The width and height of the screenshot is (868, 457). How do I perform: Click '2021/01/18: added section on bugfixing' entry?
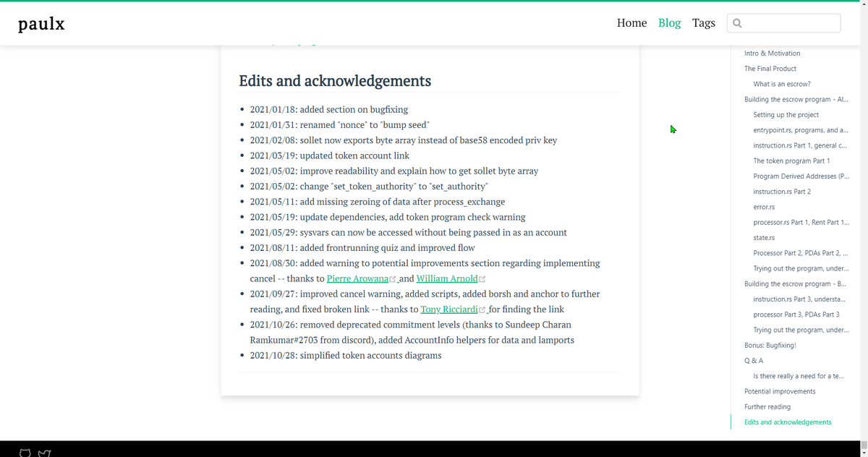pos(329,110)
